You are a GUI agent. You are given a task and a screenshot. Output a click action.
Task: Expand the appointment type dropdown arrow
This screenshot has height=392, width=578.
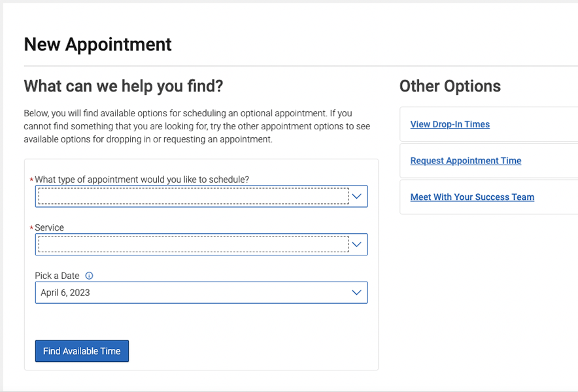point(356,196)
